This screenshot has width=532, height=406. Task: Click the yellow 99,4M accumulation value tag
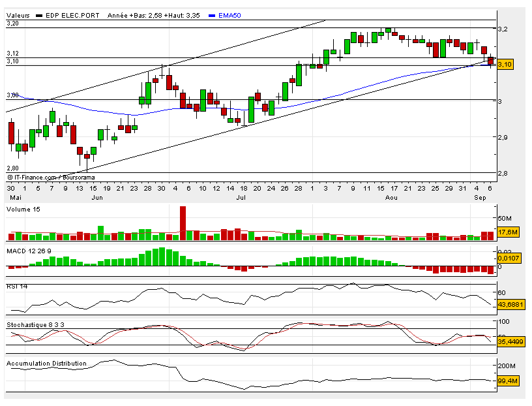[x=508, y=381]
